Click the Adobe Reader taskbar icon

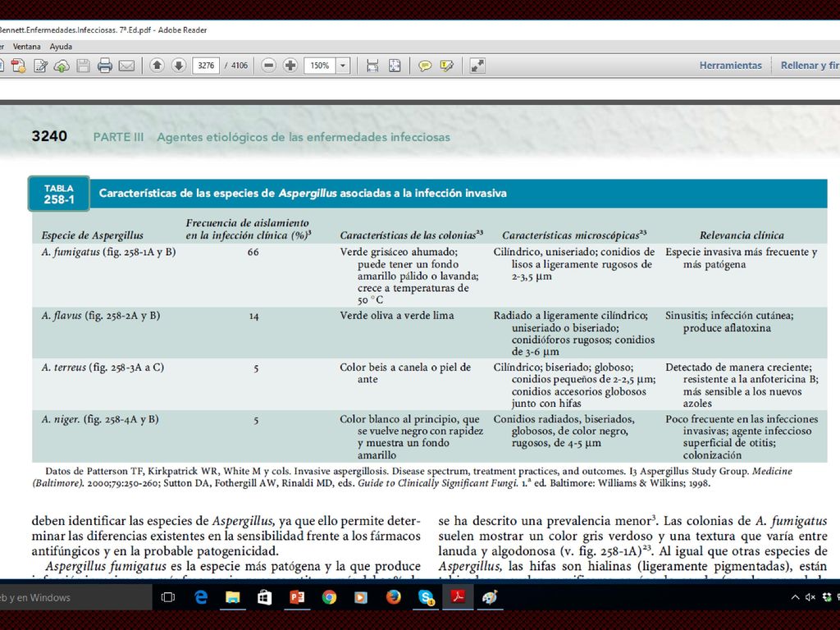click(x=458, y=597)
